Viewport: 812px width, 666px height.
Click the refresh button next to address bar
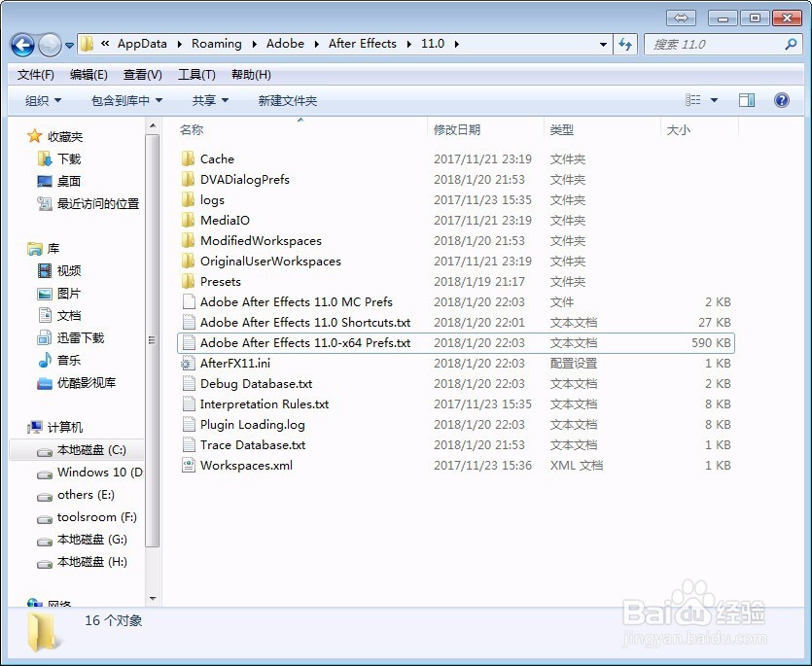[x=625, y=45]
